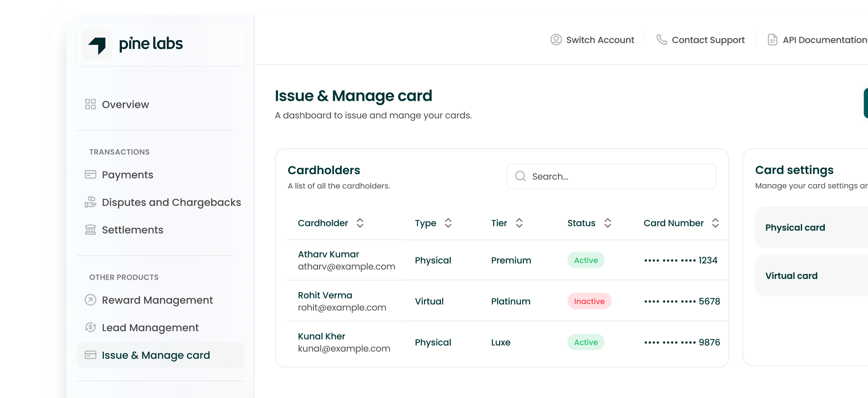This screenshot has height=398, width=868.
Task: Click the Pine Labs arrow logo icon
Action: pos(97,45)
